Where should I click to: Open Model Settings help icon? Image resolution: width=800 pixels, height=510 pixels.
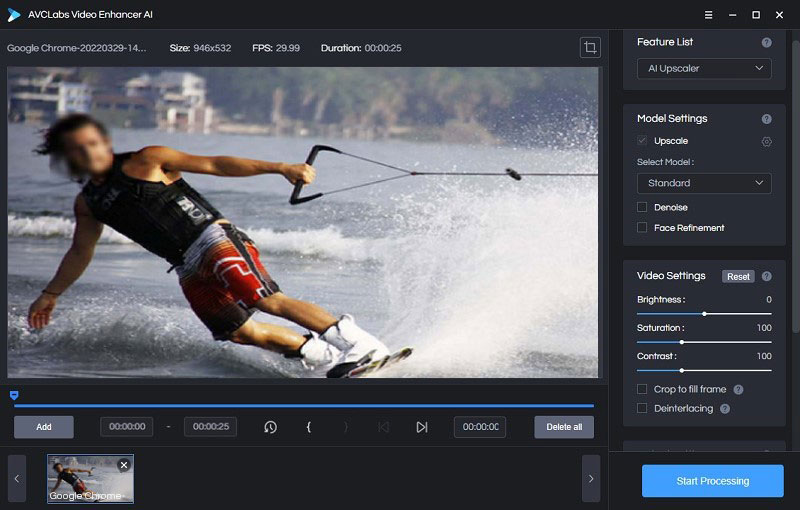click(766, 119)
